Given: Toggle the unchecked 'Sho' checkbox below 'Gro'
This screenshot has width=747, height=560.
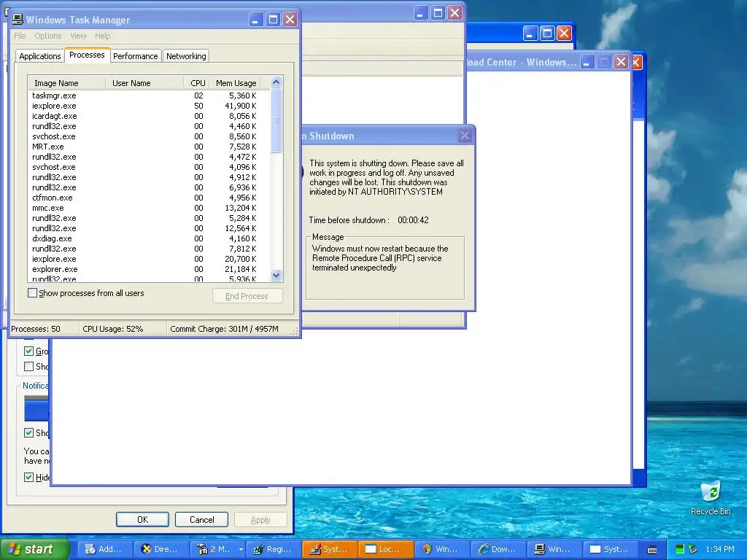Looking at the screenshot, I should click(28, 366).
